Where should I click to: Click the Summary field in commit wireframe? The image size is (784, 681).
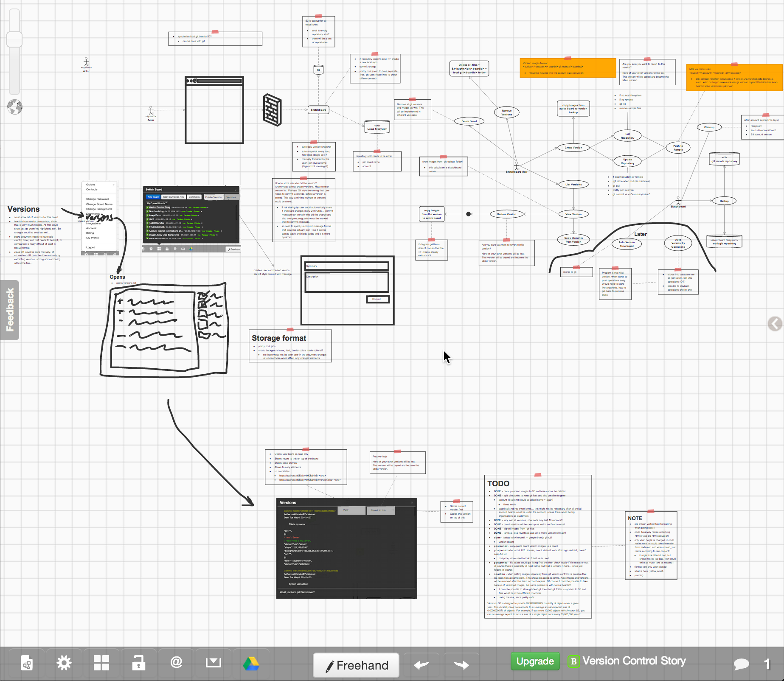[347, 266]
